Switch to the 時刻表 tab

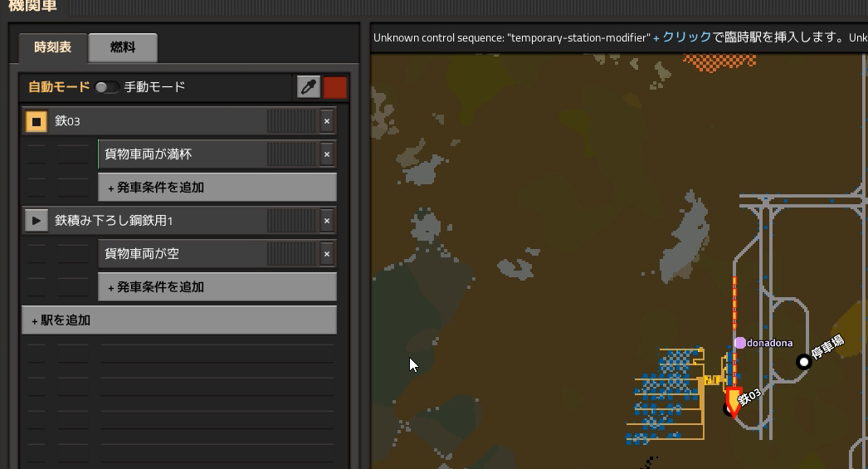pyautogui.click(x=52, y=47)
